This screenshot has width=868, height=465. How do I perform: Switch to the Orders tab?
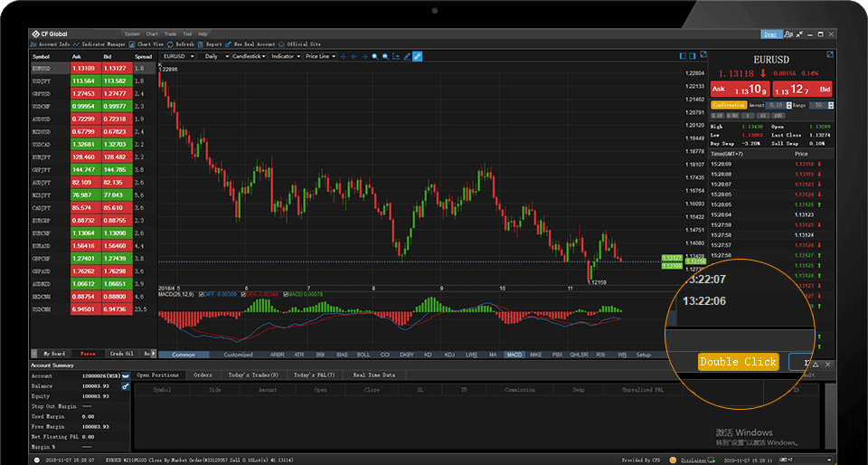point(203,375)
